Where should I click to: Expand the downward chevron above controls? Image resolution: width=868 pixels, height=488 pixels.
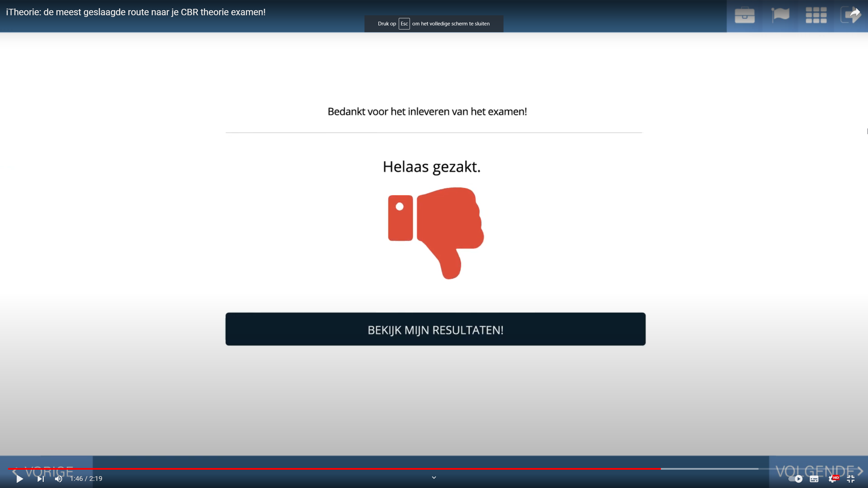pyautogui.click(x=434, y=477)
